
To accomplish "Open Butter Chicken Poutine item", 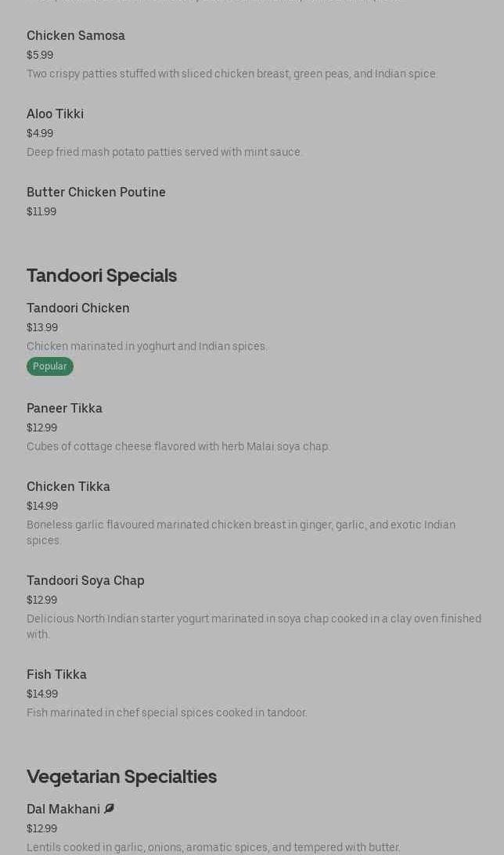I will [x=96, y=192].
